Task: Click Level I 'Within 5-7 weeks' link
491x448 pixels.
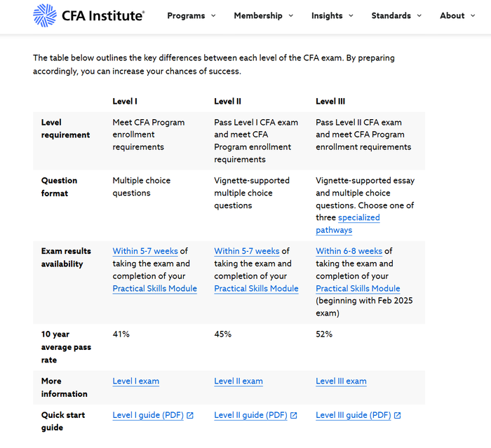Action: [145, 251]
